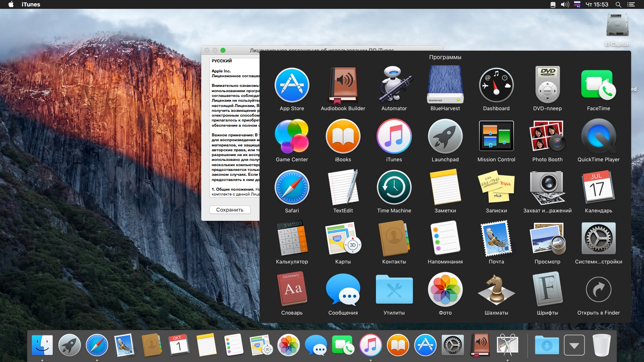Click the Сохранить button in license window
Viewport: 644px width, 362px height.
(230, 210)
